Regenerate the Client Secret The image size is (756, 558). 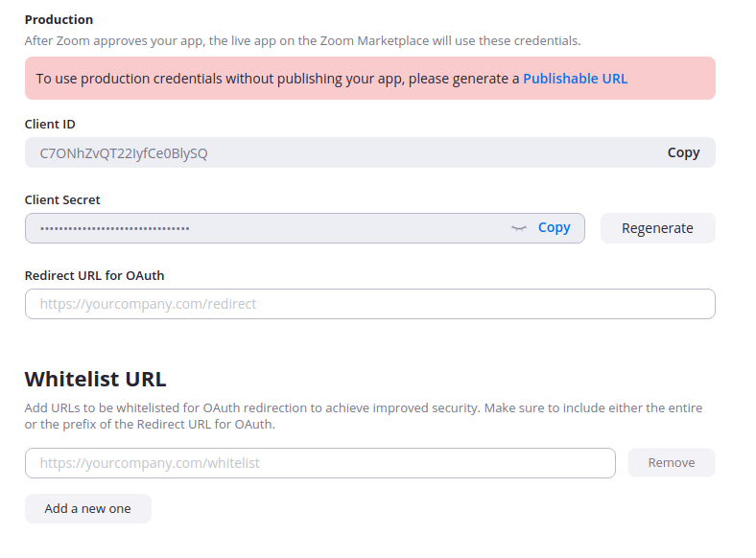tap(657, 228)
